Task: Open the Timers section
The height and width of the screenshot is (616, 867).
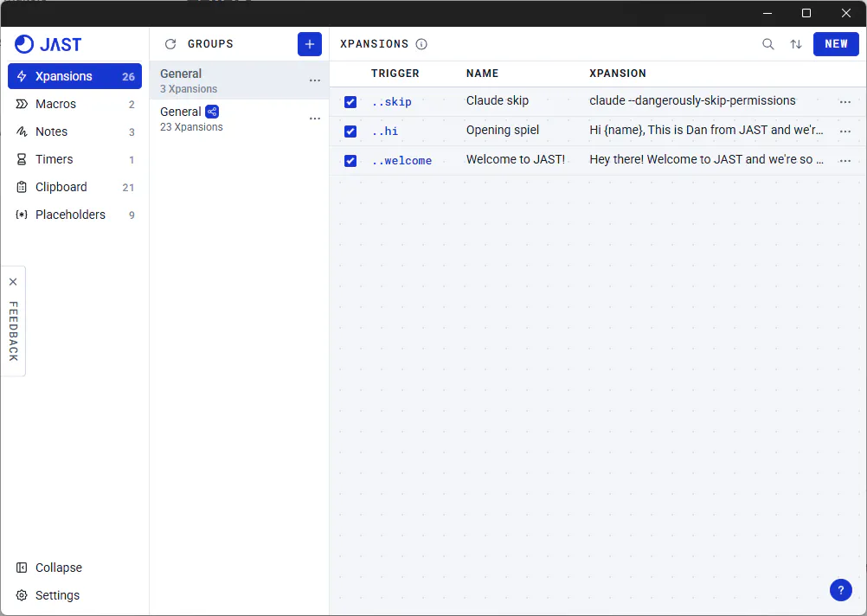Action: [74, 159]
